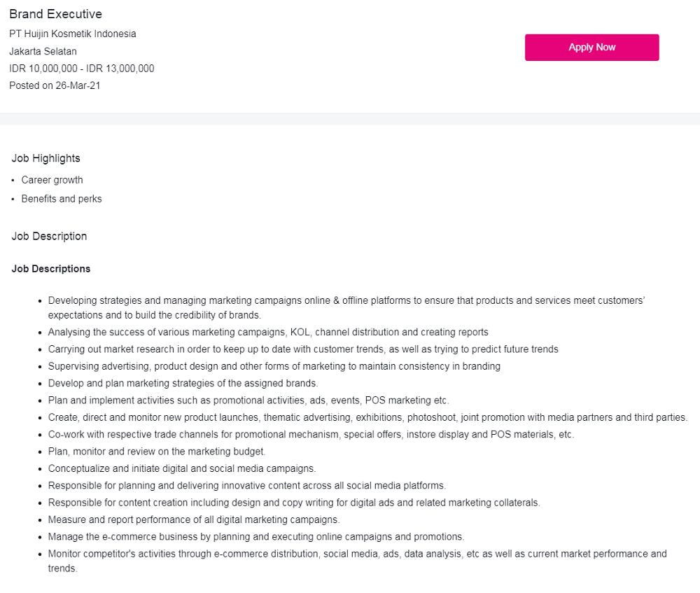The image size is (700, 593).
Task: Click the Monitor competitor's activities bullet
Action: pyautogui.click(x=357, y=554)
